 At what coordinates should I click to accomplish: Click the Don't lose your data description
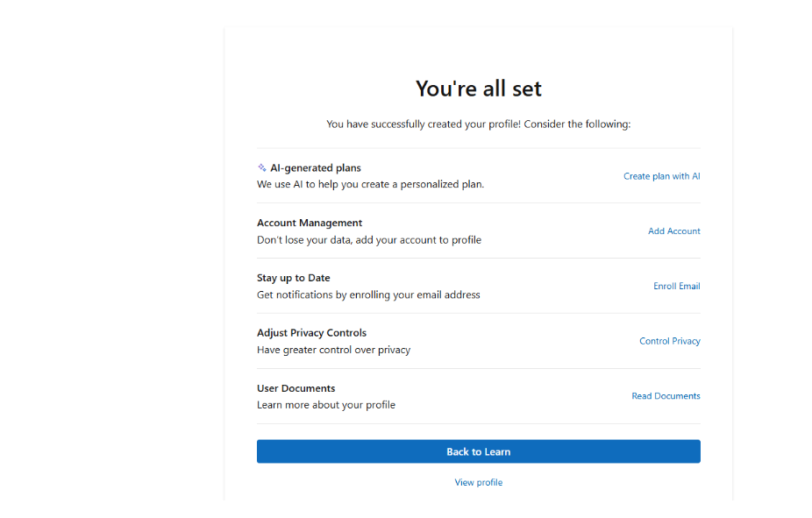pos(369,240)
